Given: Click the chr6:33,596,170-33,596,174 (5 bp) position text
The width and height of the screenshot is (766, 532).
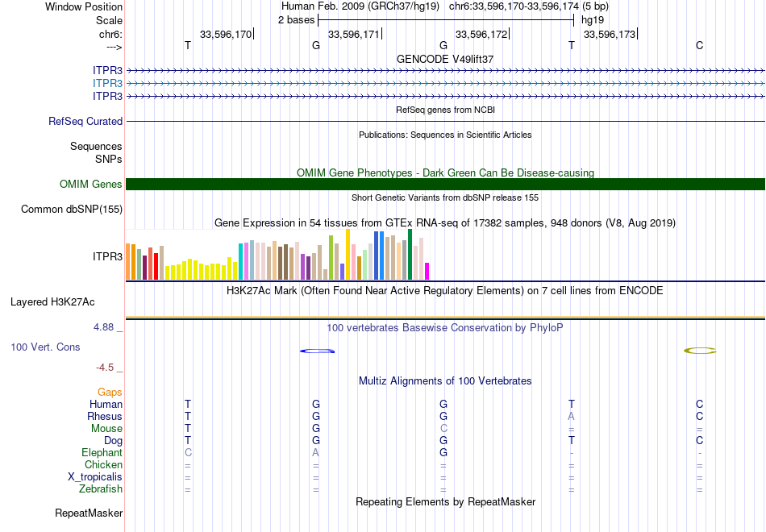Looking at the screenshot, I should (529, 6).
